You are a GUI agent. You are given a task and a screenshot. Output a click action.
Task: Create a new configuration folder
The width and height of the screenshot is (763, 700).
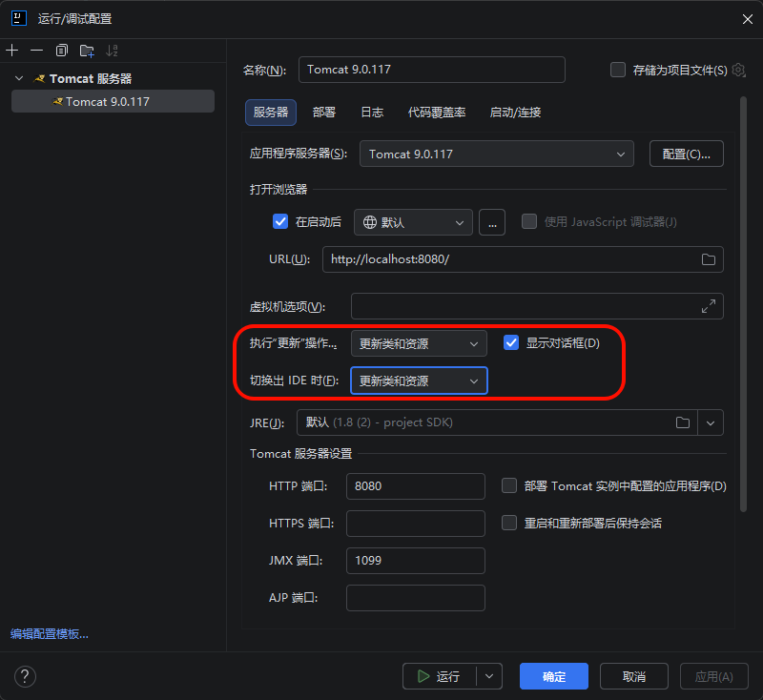coord(87,51)
